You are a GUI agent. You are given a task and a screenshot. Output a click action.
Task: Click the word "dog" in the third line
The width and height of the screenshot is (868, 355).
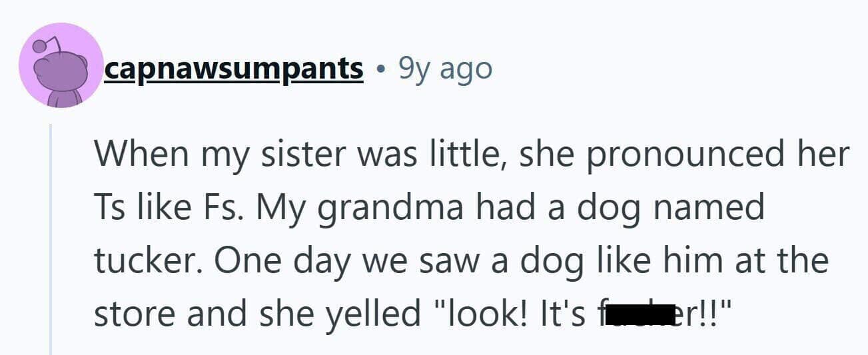point(538,260)
